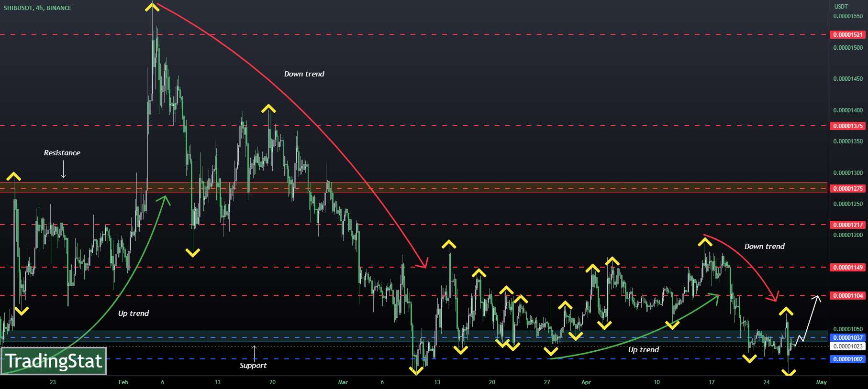Select the Mar label on the time axis

point(343,382)
